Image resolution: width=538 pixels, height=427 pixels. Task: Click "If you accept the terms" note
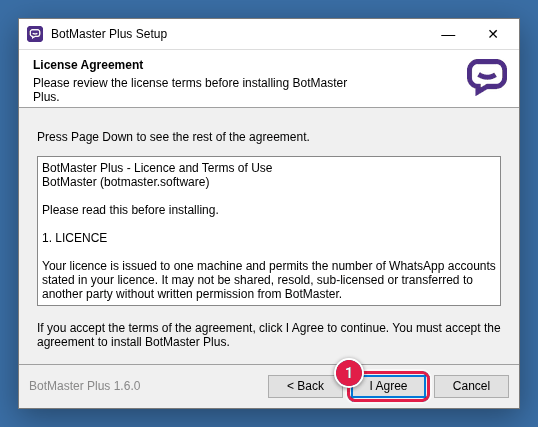point(269,335)
